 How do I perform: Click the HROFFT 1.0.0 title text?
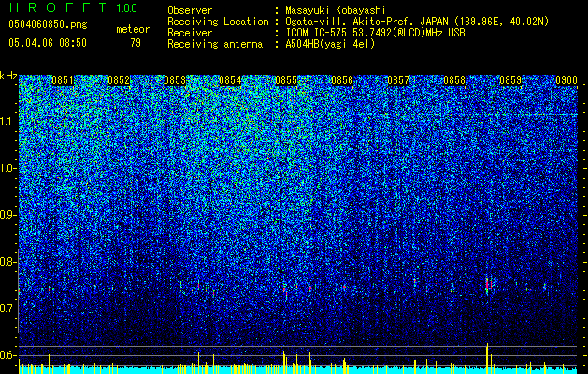[73, 7]
